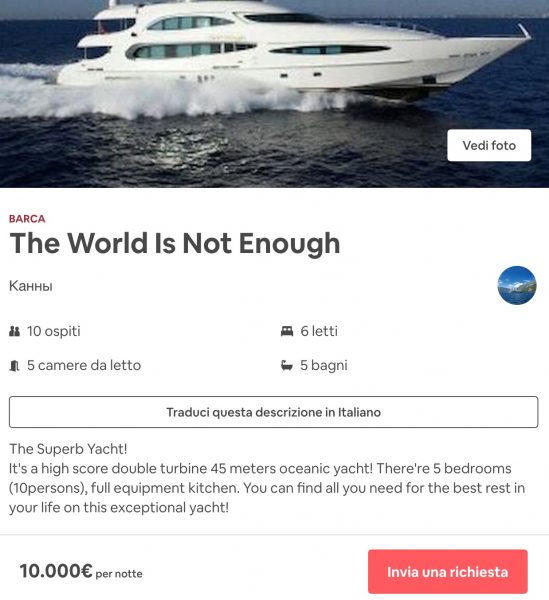Click the bathtub icon beside 5 bagni
Image resolution: width=549 pixels, height=600 pixels.
[287, 365]
